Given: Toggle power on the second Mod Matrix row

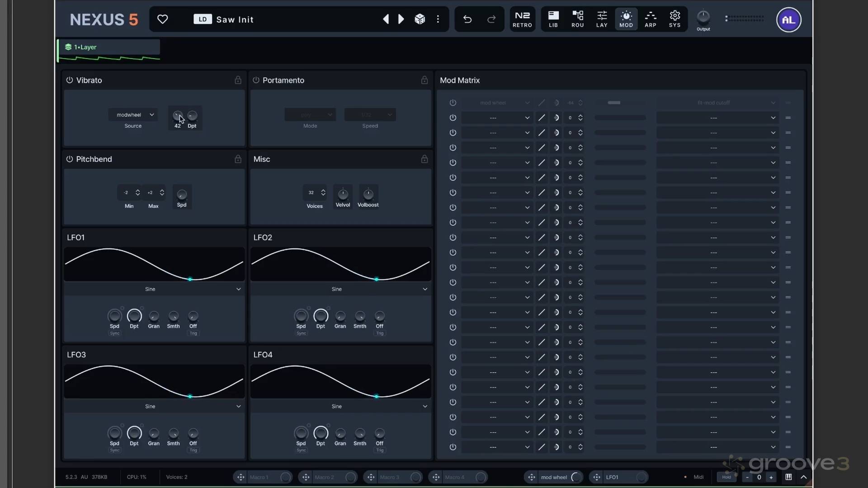Looking at the screenshot, I should pyautogui.click(x=453, y=117).
